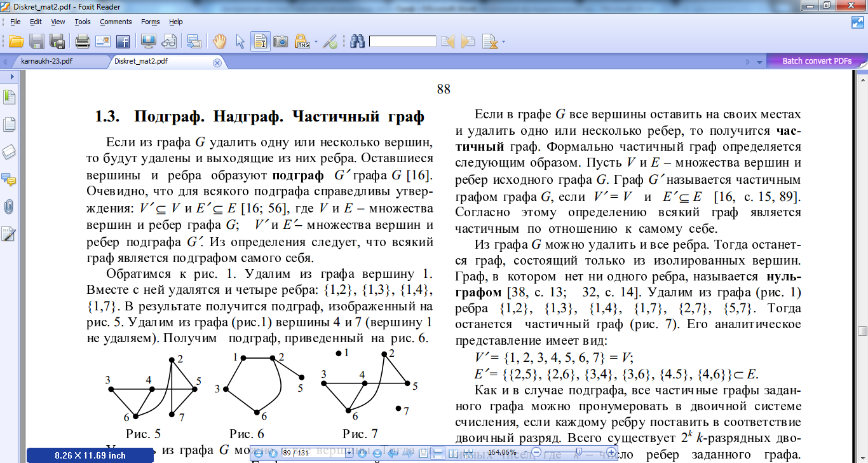Go to next page button
This screenshot has width=868, height=463.
362,453
